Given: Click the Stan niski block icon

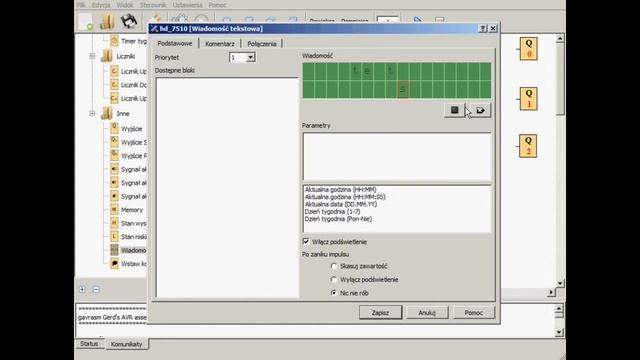Looking at the screenshot, I should [x=114, y=236].
